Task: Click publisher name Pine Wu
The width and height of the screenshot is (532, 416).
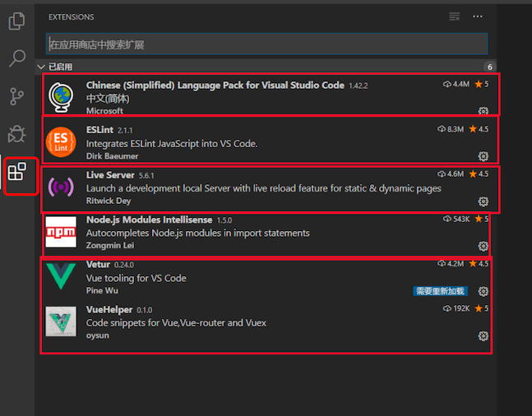Action: click(x=102, y=291)
